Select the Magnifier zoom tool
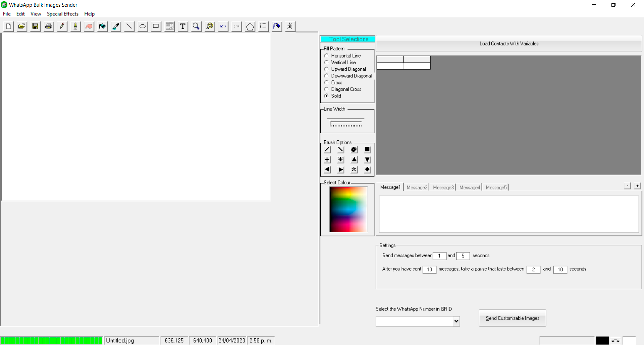Screen dimensions: 644x345 click(x=196, y=26)
